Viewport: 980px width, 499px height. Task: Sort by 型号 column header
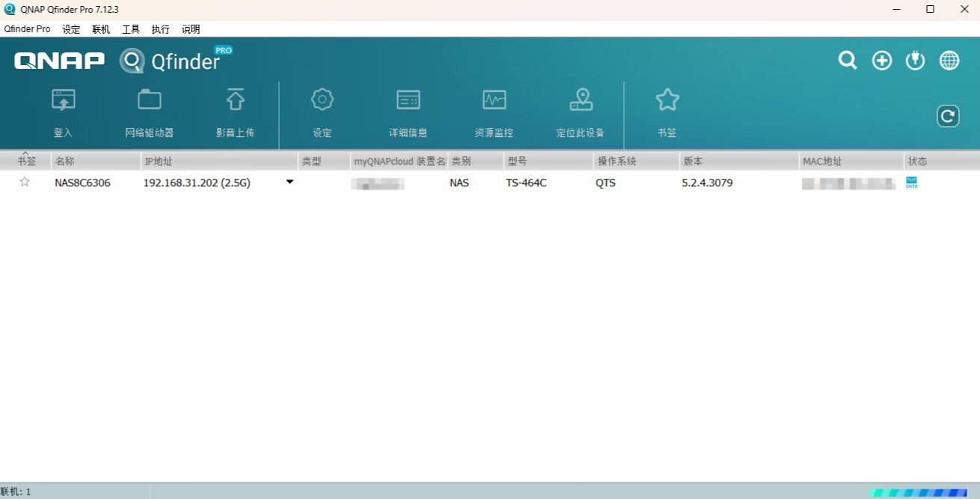(x=548, y=161)
